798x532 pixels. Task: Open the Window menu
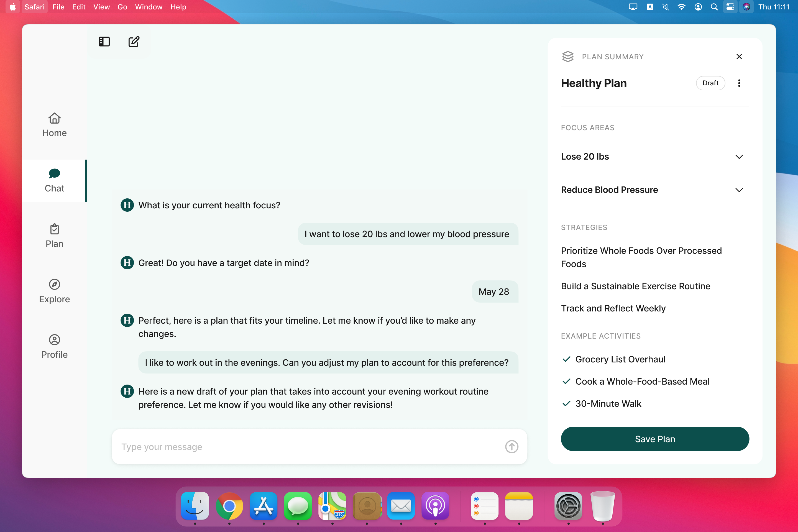149,7
